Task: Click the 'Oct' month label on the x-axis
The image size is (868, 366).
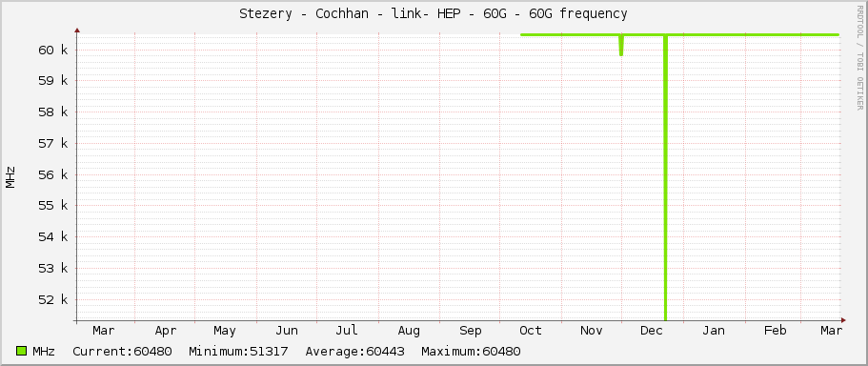Action: click(531, 331)
